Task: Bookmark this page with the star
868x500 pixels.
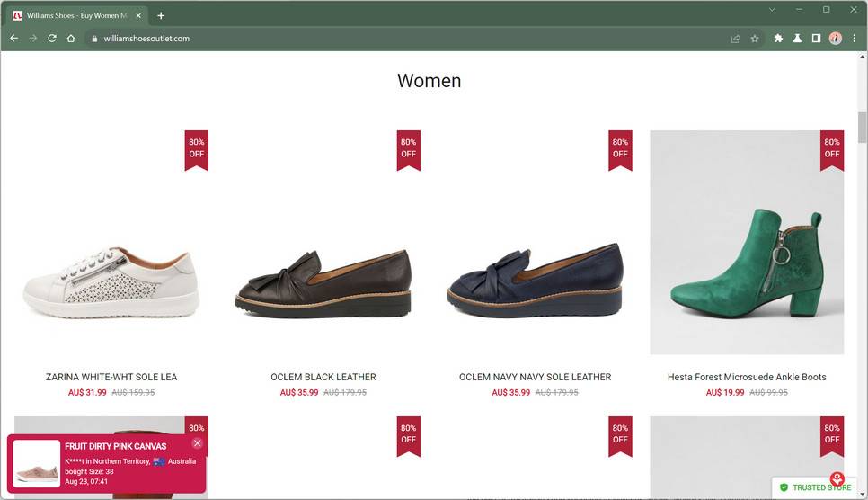Action: click(755, 39)
